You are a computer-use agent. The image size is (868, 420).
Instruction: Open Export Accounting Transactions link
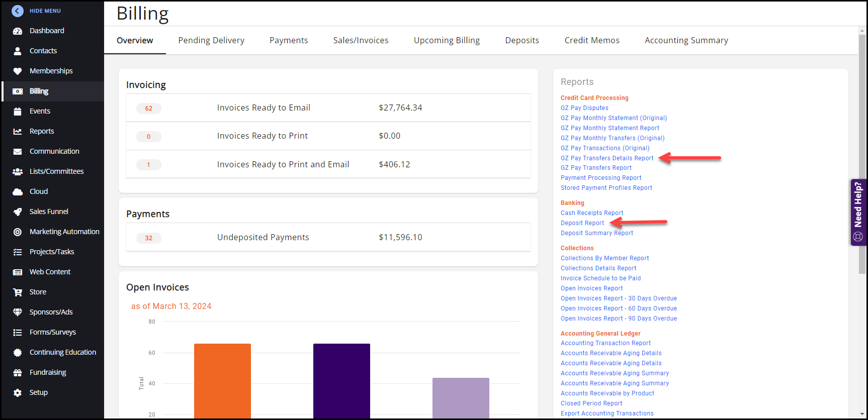[x=607, y=413]
